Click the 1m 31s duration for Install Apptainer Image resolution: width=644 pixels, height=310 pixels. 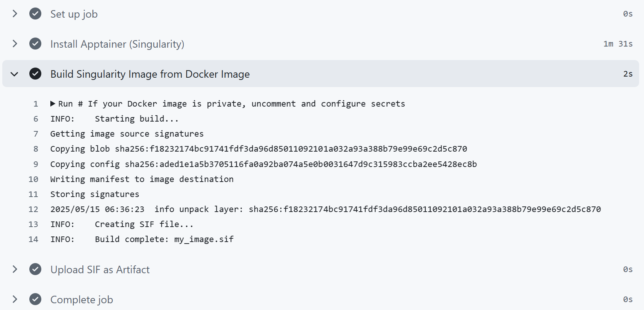coord(618,44)
